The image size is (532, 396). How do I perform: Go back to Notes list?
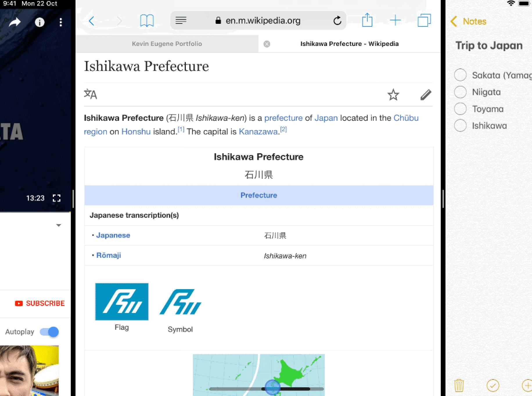tap(468, 21)
